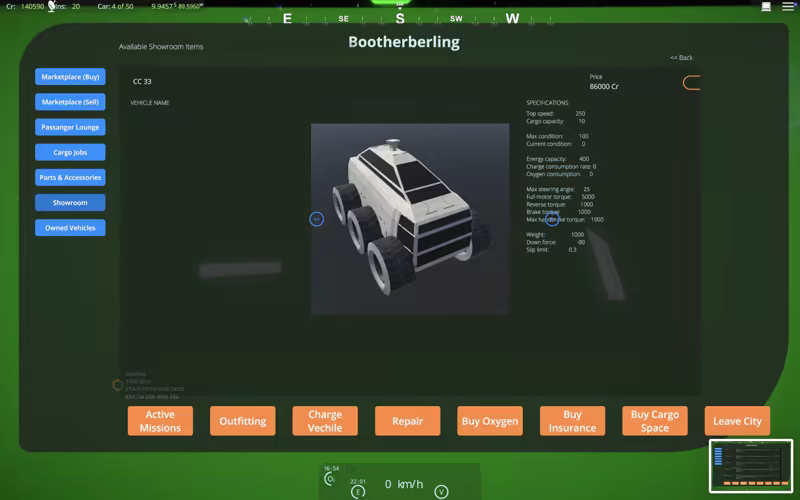Viewport: 800px width, 500px height.
Task: Select Parts & Accessories
Action: [70, 177]
